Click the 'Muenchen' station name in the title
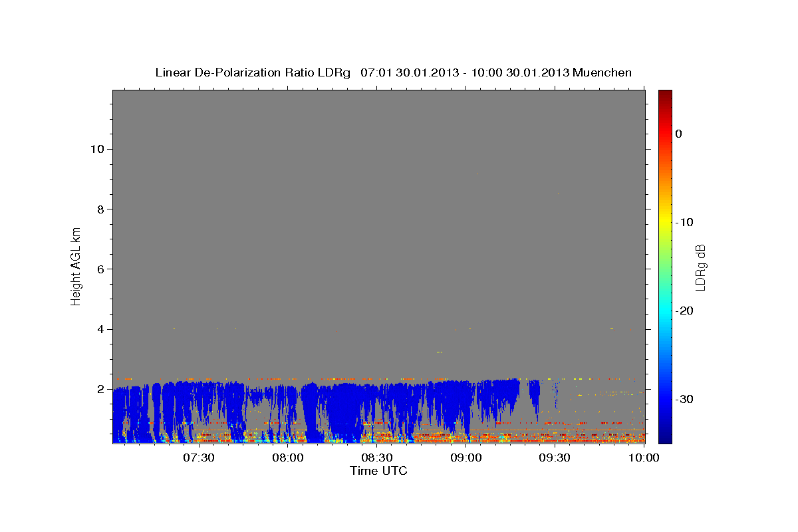 coord(602,72)
